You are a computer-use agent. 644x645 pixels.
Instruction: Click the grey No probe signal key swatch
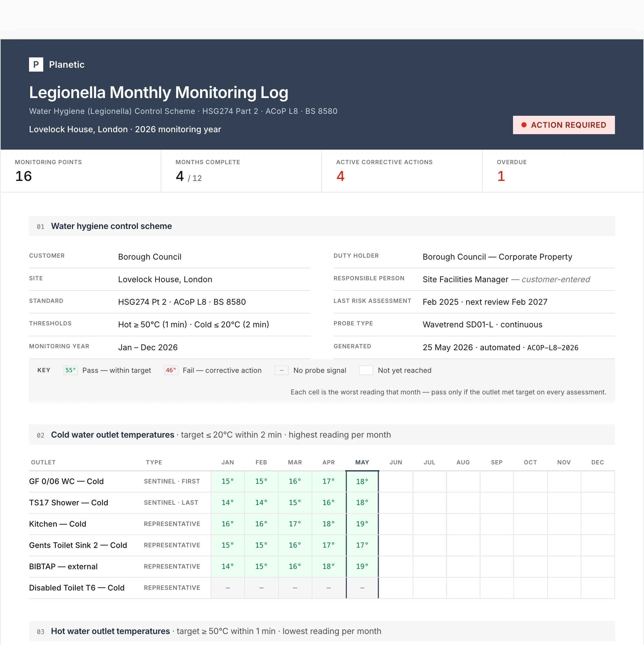[281, 370]
